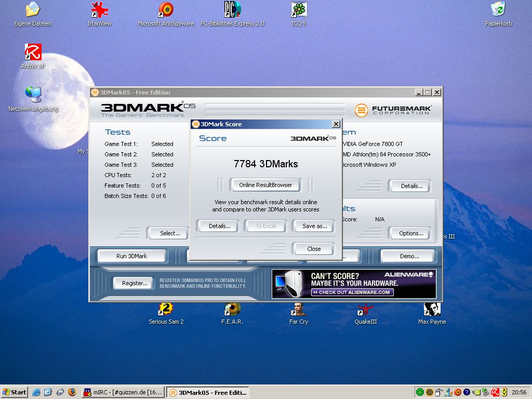Click Futuremark logo in 3DMark window

pyautogui.click(x=394, y=110)
